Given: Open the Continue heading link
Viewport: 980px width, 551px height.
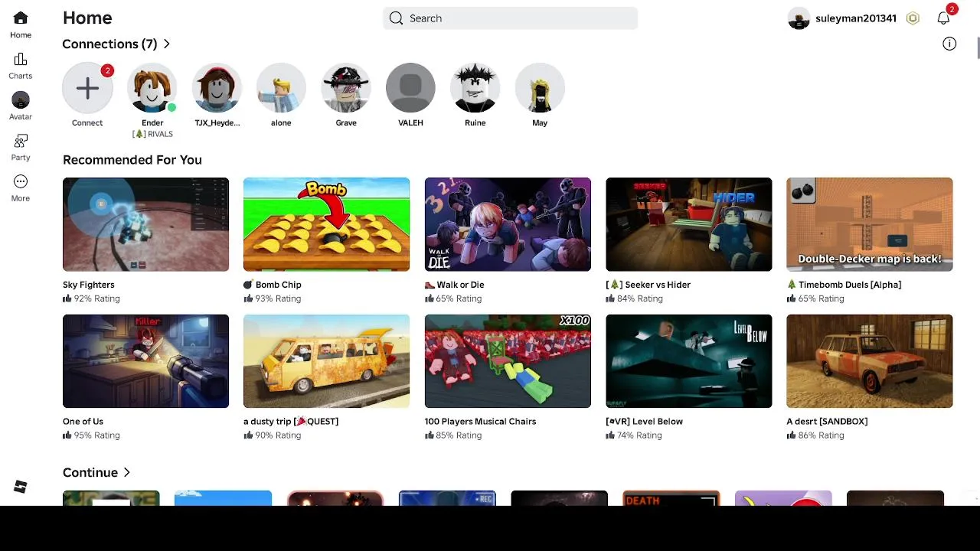Looking at the screenshot, I should (90, 472).
